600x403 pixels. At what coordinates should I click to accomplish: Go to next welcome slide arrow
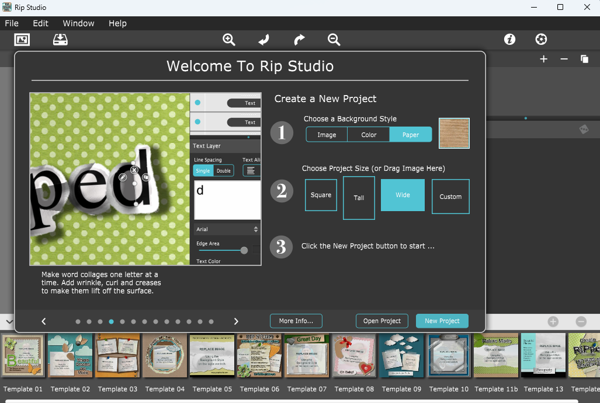236,322
